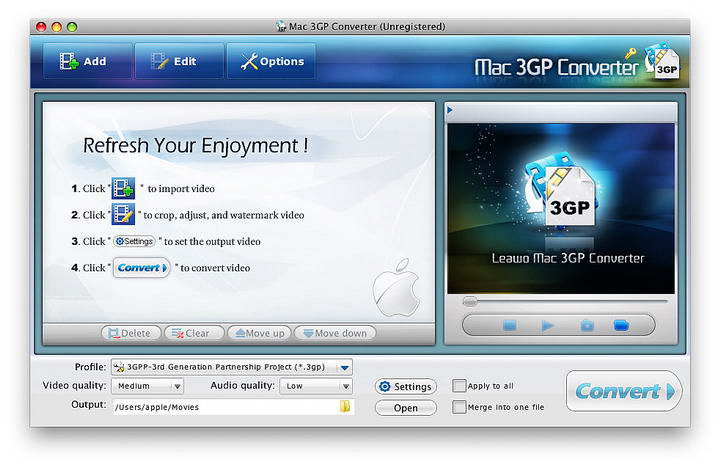Move selected file down
Image resolution: width=720 pixels, height=468 pixels.
click(335, 333)
